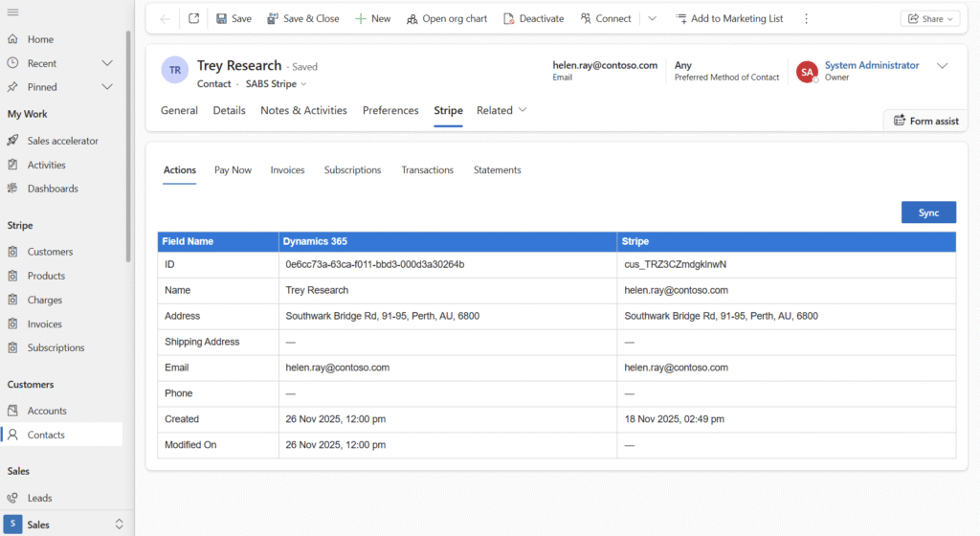Click the Save command
This screenshot has height=536, width=980.
pyautogui.click(x=234, y=18)
